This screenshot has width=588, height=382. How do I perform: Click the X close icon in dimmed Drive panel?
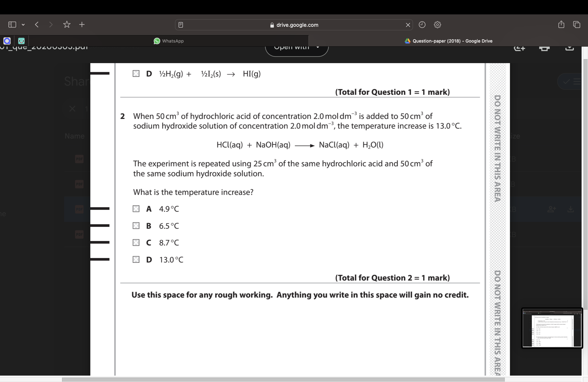pyautogui.click(x=72, y=108)
